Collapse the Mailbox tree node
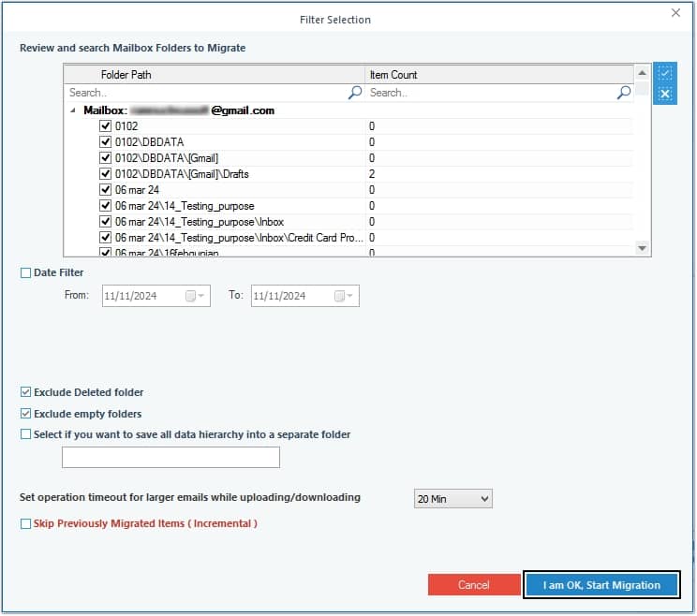 pos(73,110)
